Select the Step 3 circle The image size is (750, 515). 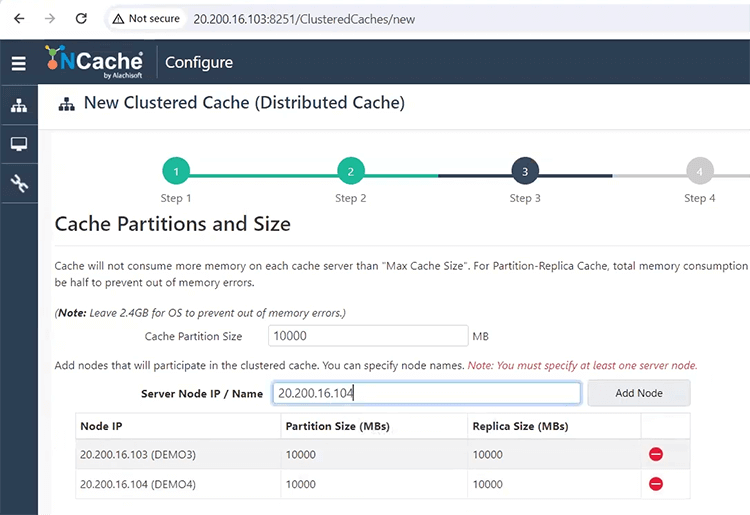(x=525, y=171)
